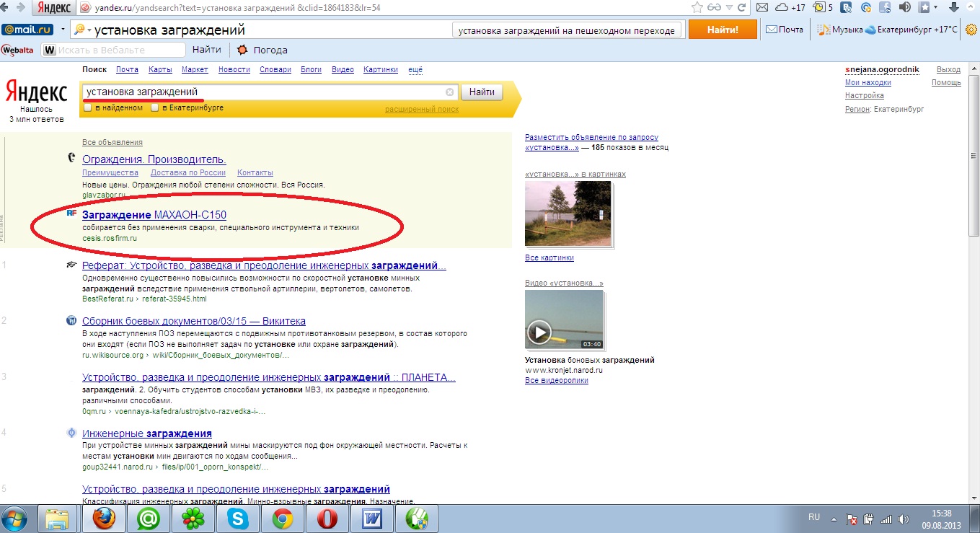Show hidden system tray icons
The width and height of the screenshot is (980, 533).
tap(835, 519)
